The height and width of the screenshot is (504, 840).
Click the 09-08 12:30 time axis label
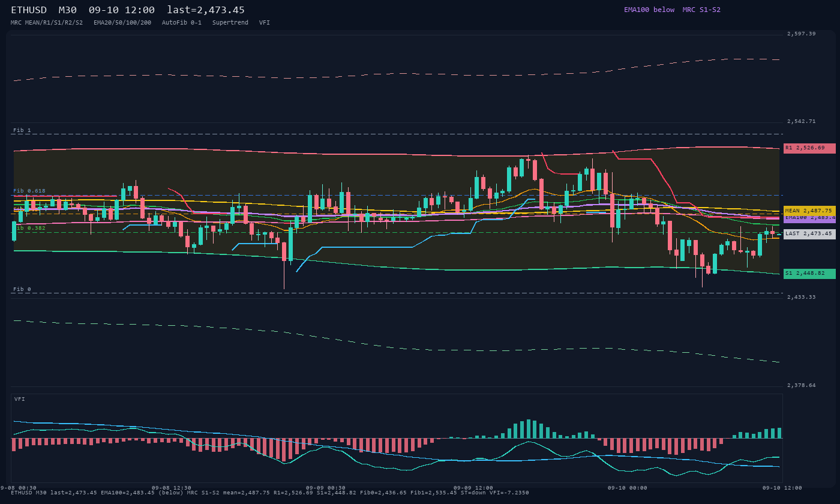click(172, 488)
